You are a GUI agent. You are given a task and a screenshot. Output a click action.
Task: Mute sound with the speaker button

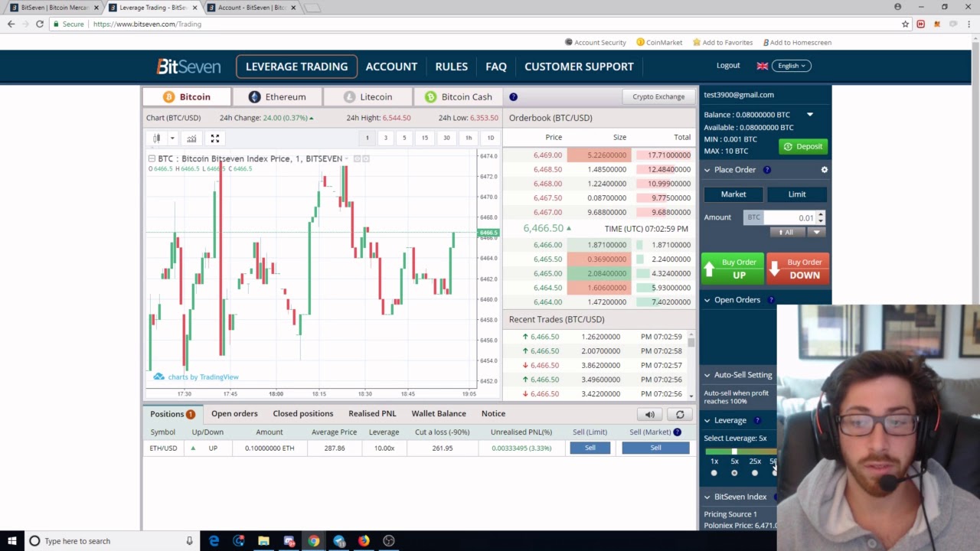click(650, 414)
